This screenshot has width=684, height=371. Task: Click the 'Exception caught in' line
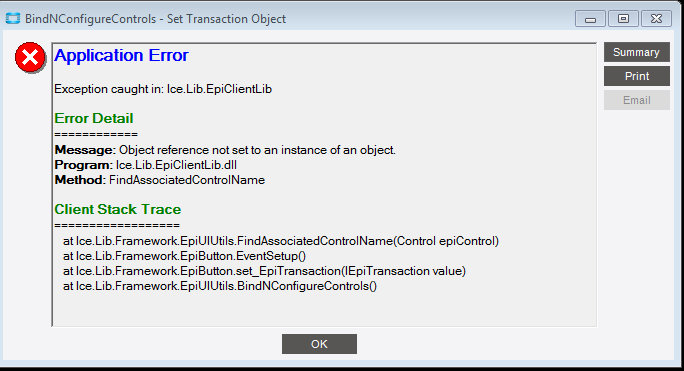[163, 89]
